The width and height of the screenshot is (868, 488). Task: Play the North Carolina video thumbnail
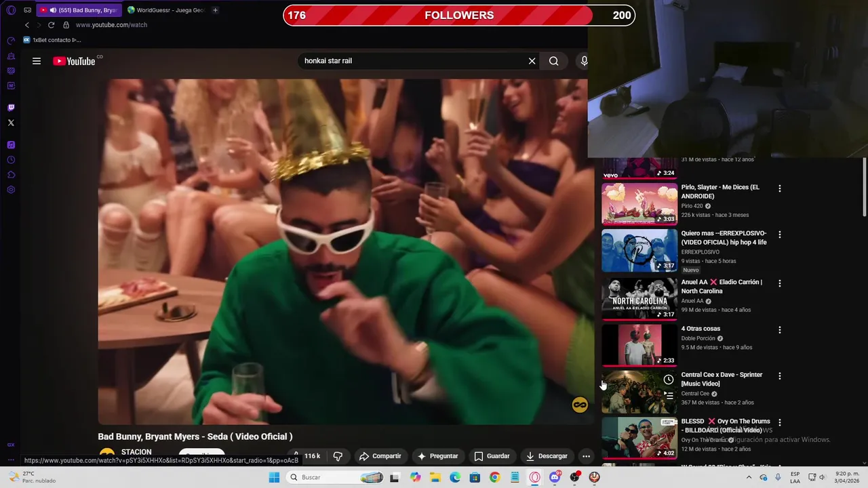click(x=639, y=298)
